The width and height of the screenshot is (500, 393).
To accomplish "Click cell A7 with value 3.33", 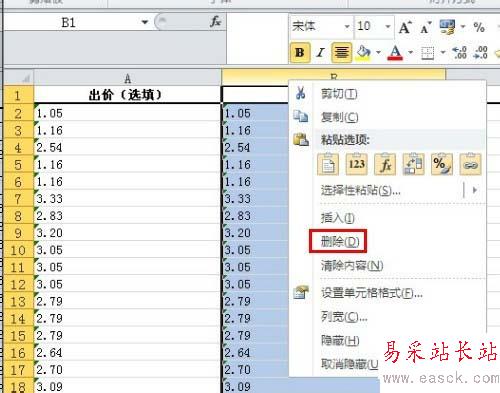I will [x=127, y=198].
